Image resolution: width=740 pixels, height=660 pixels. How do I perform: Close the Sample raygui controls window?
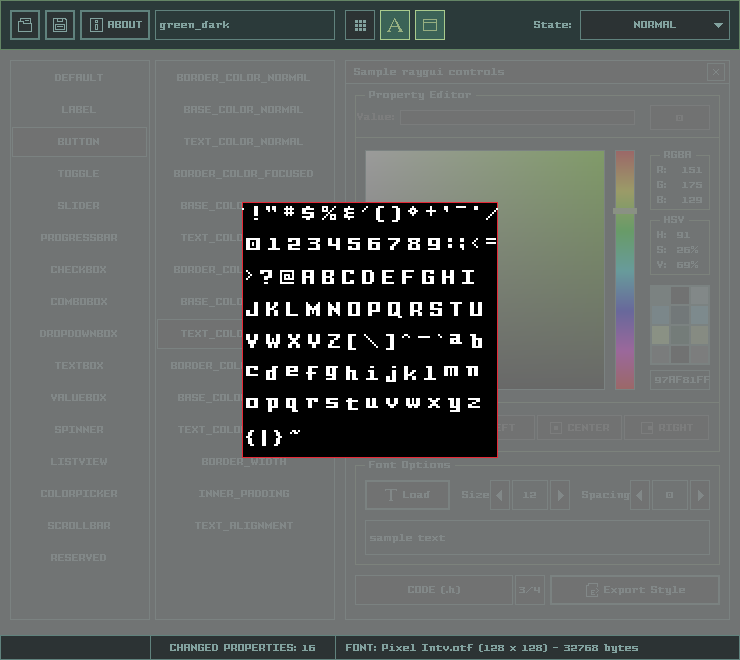[x=716, y=72]
